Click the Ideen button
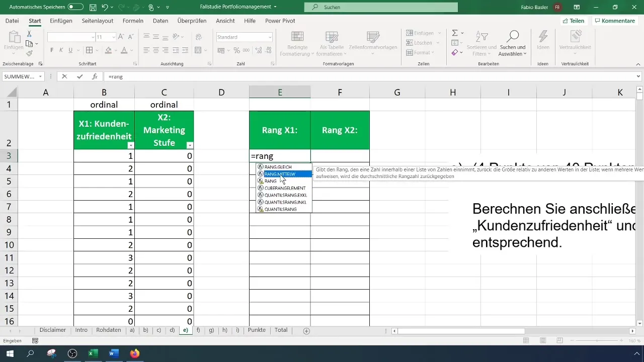Screen dimensions: 644x362 tap(543, 41)
